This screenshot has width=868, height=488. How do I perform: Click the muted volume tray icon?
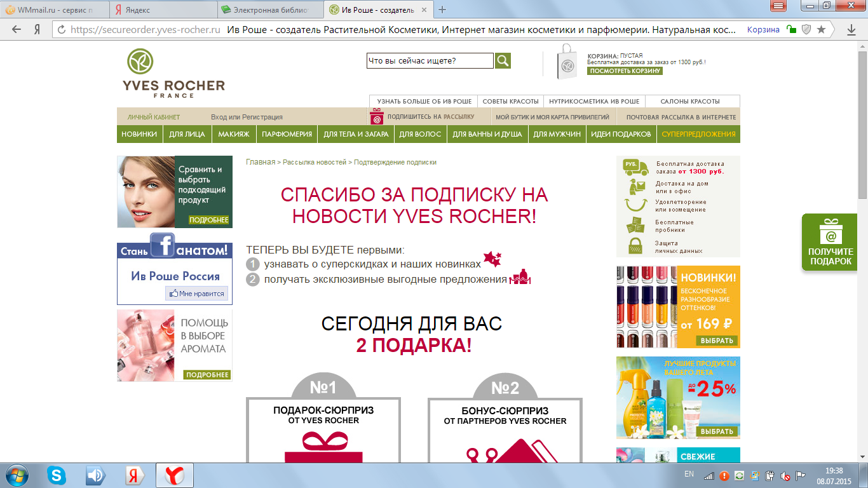coord(785,475)
